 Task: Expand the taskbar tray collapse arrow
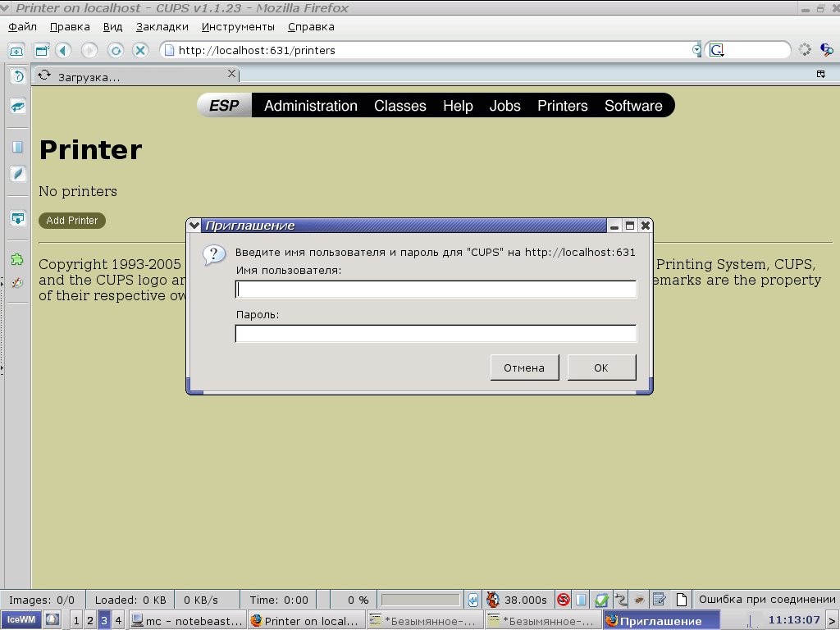tap(832, 621)
